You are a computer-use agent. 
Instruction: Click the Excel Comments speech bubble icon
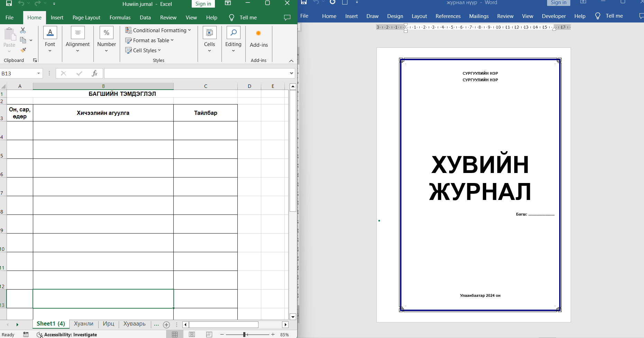(x=287, y=18)
